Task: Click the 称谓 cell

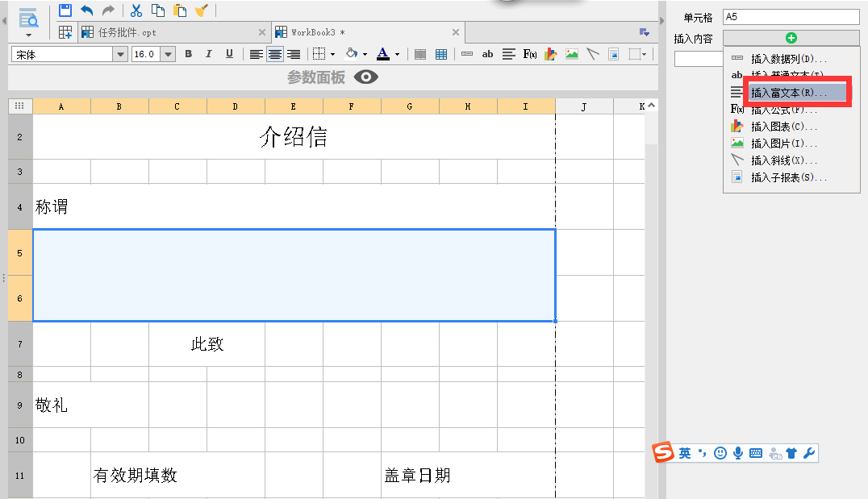Action: coord(294,207)
